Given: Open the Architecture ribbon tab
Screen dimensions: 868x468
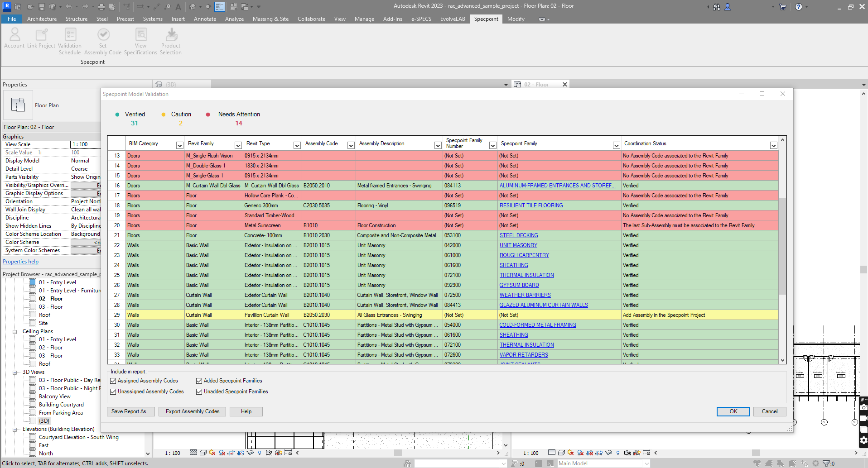Looking at the screenshot, I should click(x=42, y=19).
